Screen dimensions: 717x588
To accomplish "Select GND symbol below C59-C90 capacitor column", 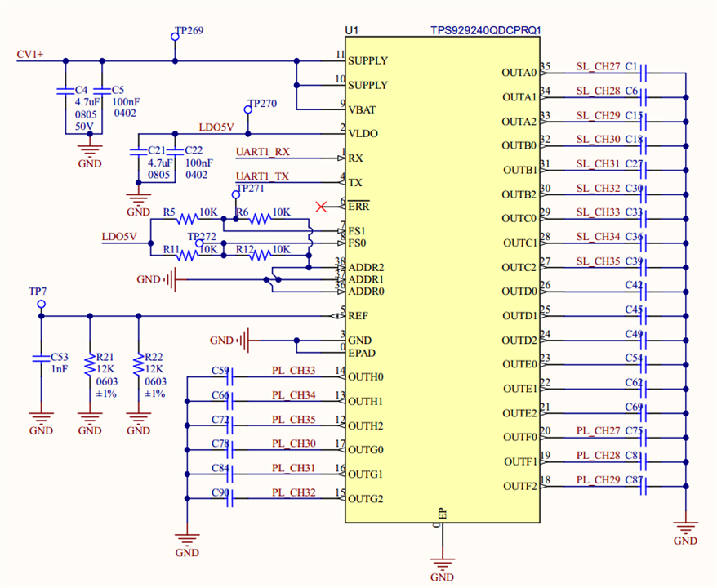I will point(187,546).
